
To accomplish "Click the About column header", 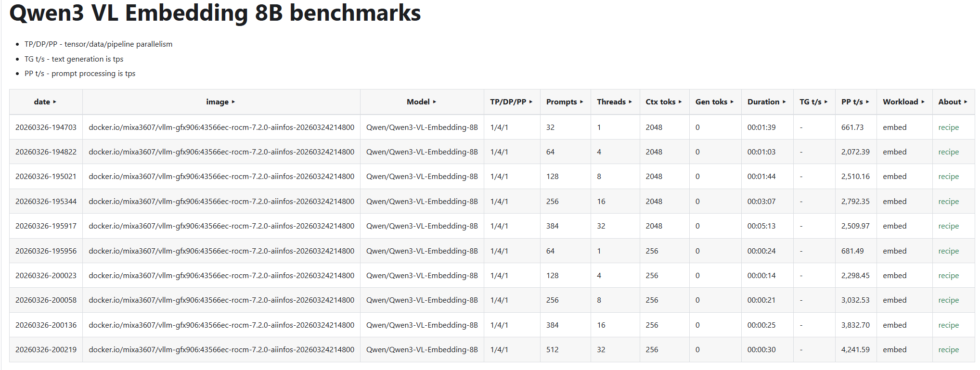I will [953, 102].
